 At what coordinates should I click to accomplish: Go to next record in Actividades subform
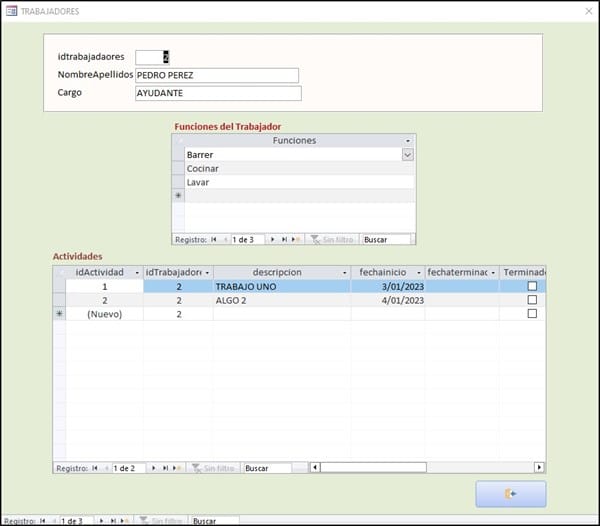153,468
